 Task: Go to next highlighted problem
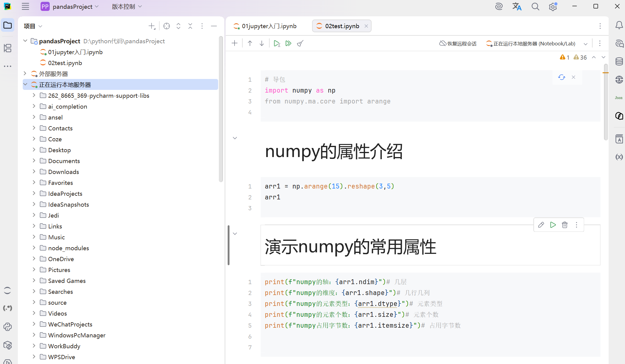tap(603, 57)
